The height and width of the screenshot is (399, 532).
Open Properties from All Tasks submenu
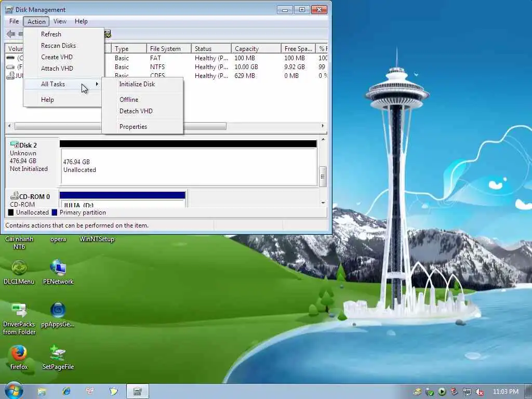[x=142, y=127]
